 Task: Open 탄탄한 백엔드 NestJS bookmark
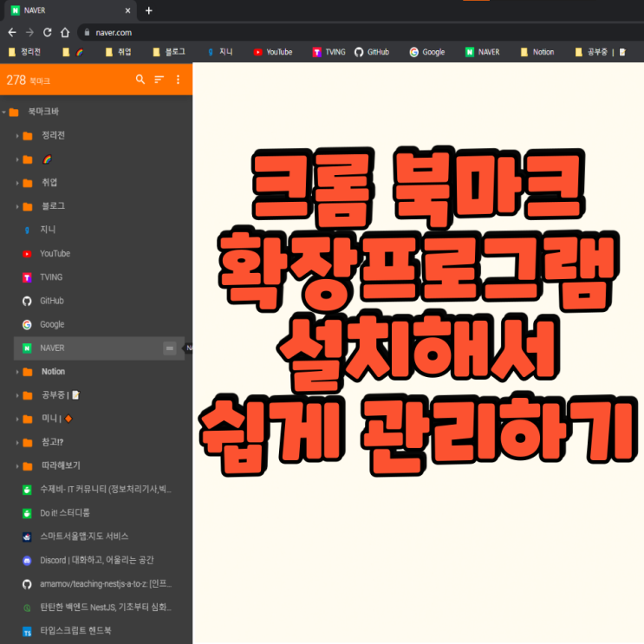(99, 608)
